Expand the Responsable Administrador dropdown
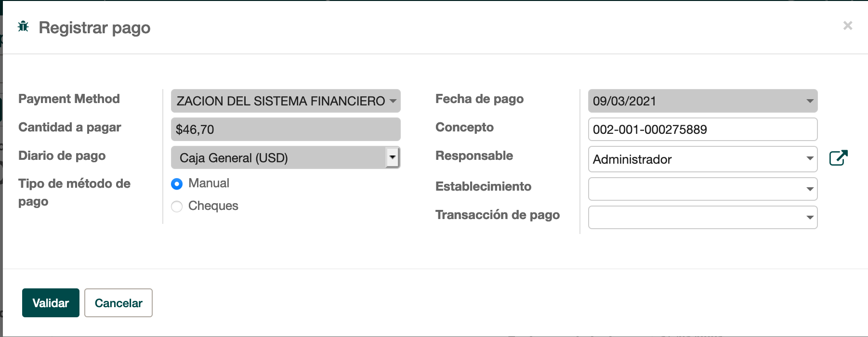 pyautogui.click(x=810, y=159)
